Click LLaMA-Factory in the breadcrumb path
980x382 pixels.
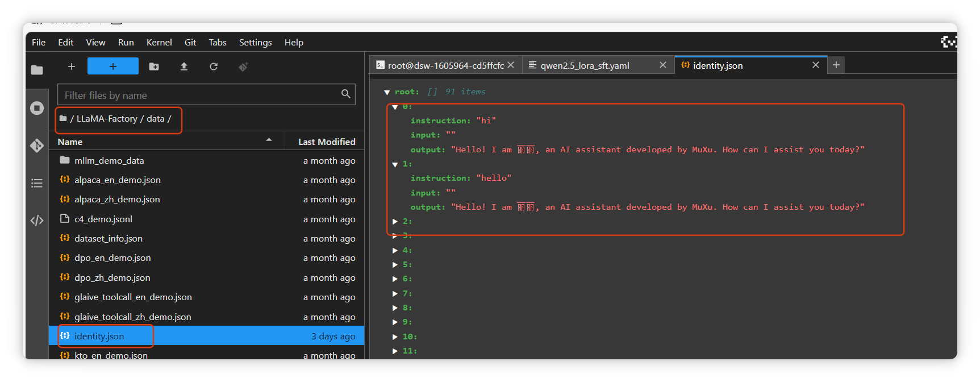pyautogui.click(x=107, y=118)
